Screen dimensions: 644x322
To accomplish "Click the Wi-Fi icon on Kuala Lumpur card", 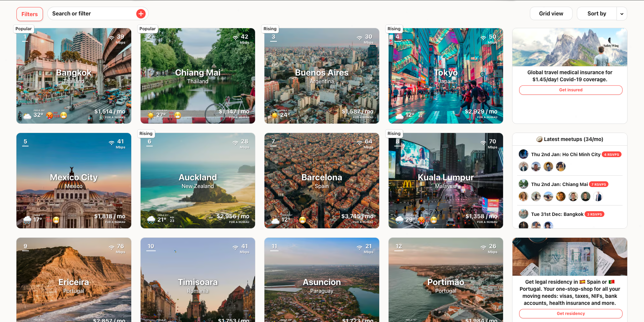I will pos(483,143).
